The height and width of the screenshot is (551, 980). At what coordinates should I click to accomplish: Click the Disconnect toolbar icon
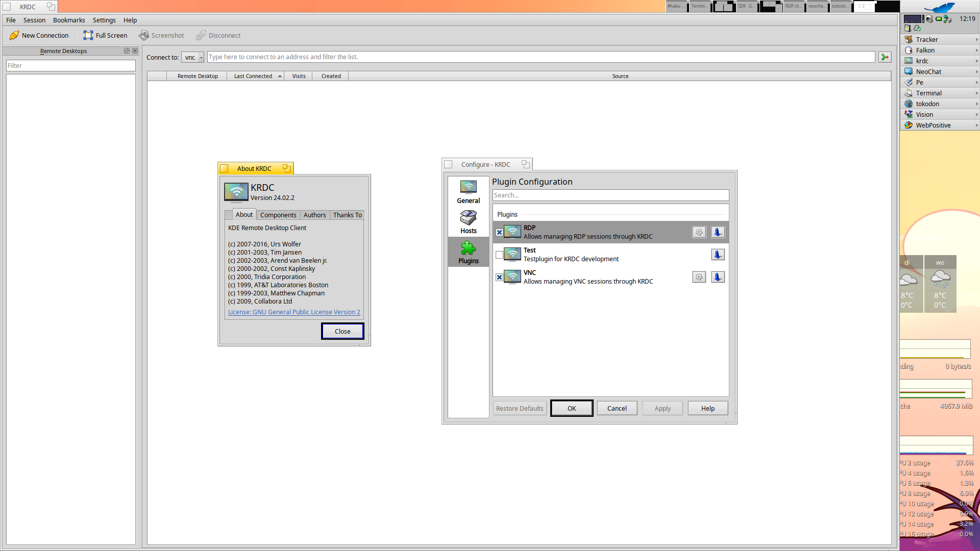(x=201, y=35)
